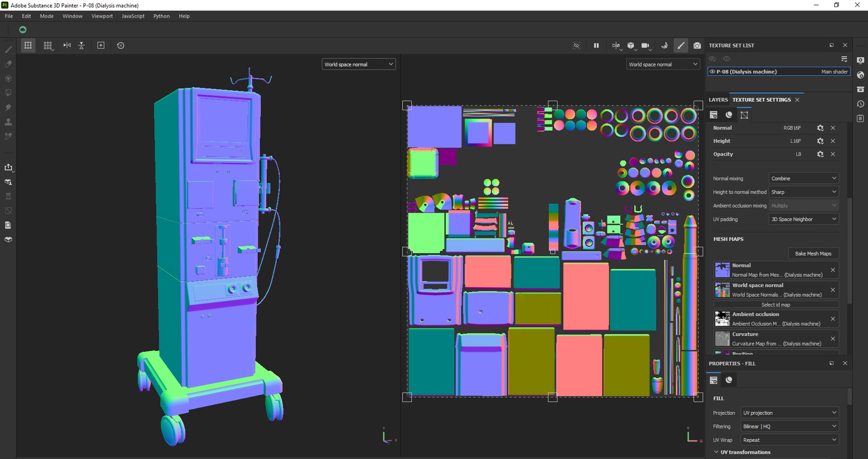The height and width of the screenshot is (459, 868).
Task: Select the Clone stamp tool
Action: coord(8,122)
